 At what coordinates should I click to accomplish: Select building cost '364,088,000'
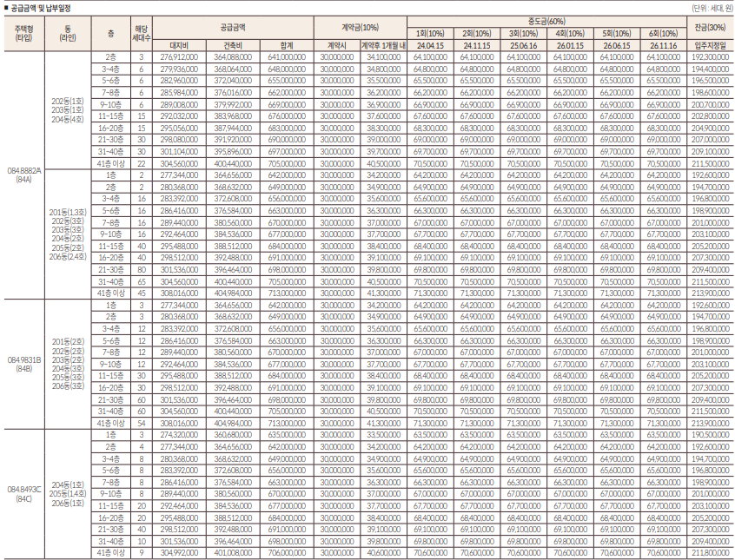click(x=233, y=57)
